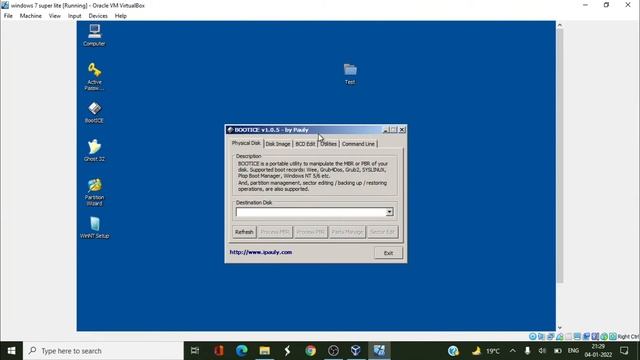This screenshot has height=360, width=640.
Task: Select the Test folder on desktop
Action: [350, 74]
